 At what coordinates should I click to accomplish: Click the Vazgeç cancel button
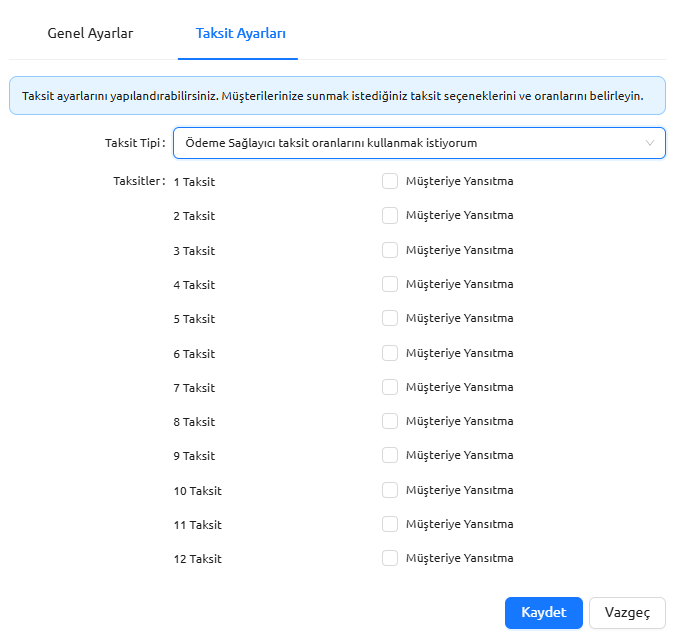click(627, 613)
